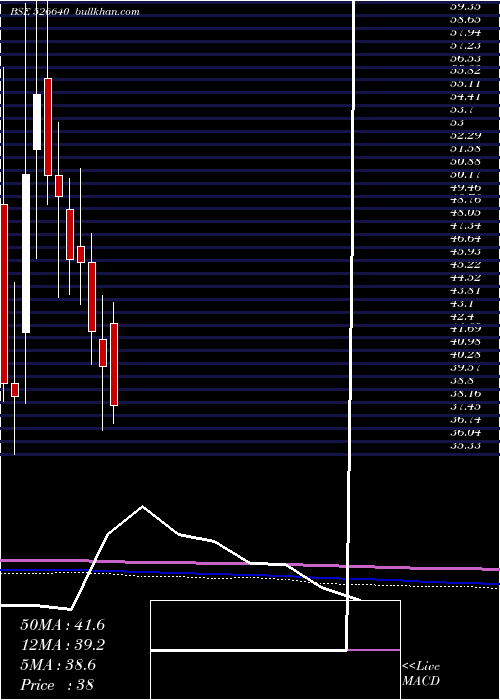The height and width of the screenshot is (700, 500).
Task: Click the 57.23 price axis label
Action: [x=465, y=45]
